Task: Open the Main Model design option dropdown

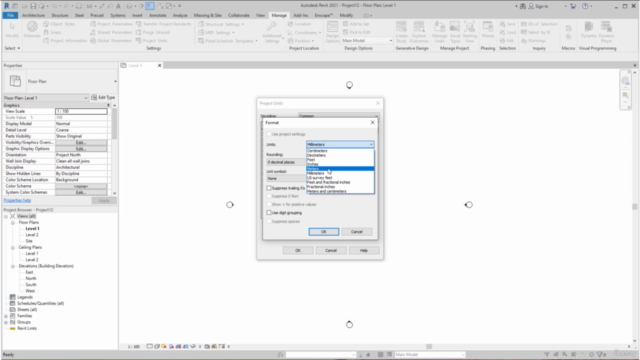Action: pos(367,40)
